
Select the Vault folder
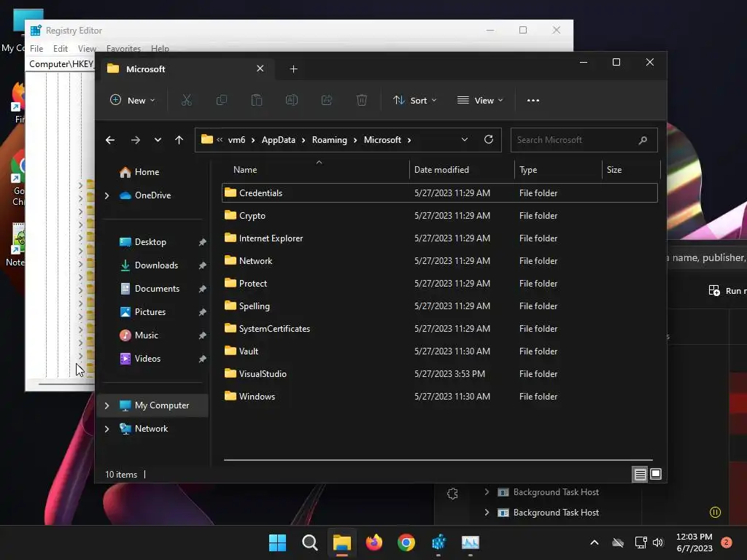(x=440, y=351)
